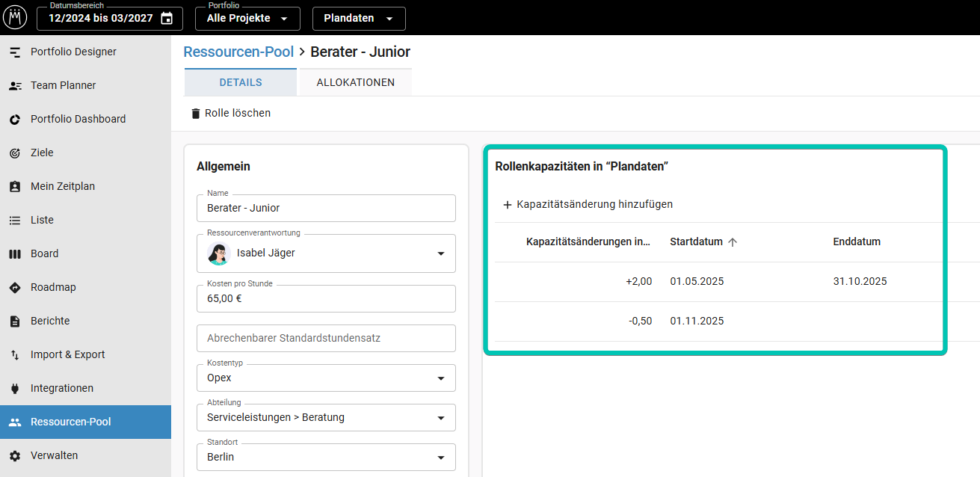980x477 pixels.
Task: Click the Portfolio Designer sidebar icon
Action: pos(15,52)
